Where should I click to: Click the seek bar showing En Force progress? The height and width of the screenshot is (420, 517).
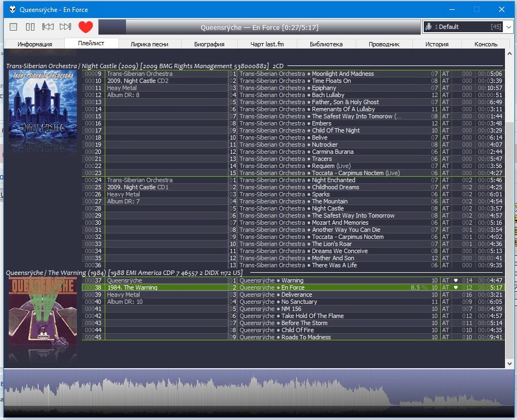pyautogui.click(x=259, y=27)
